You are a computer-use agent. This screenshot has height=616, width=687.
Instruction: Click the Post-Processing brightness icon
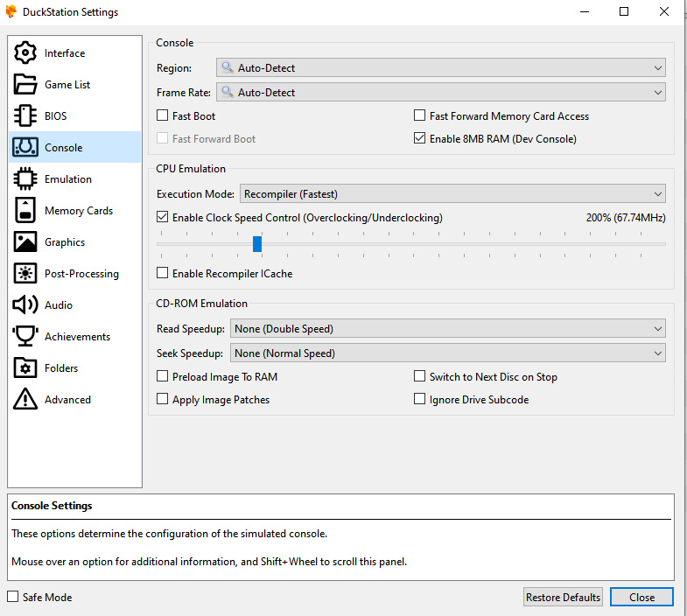[25, 274]
